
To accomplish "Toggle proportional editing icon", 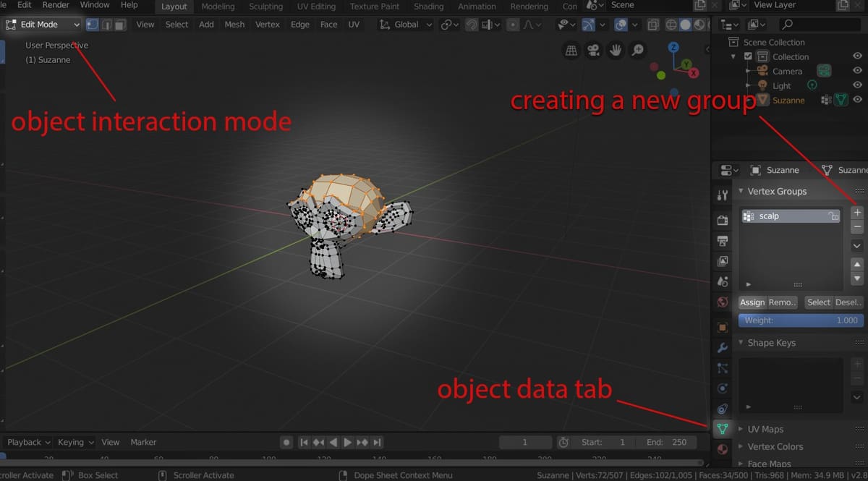I will pyautogui.click(x=513, y=24).
